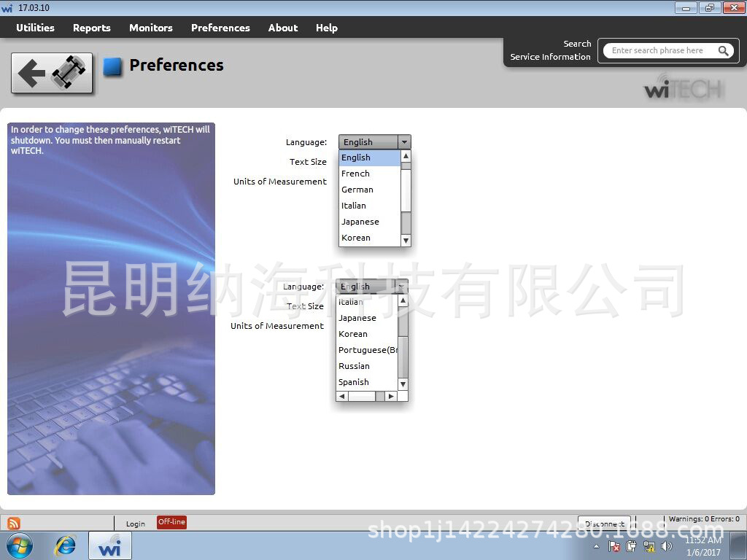The height and width of the screenshot is (560, 747).
Task: Click Warnings and Errors status text
Action: [x=704, y=519]
